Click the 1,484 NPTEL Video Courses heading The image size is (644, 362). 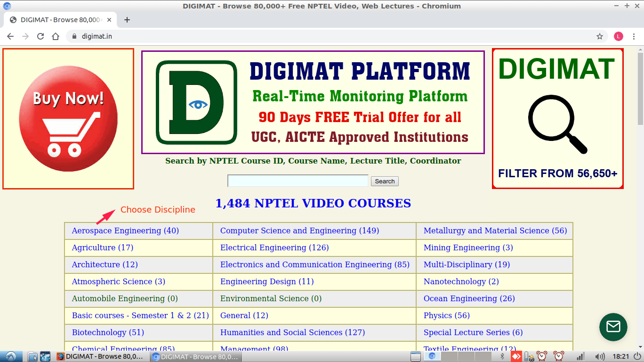pos(313,203)
